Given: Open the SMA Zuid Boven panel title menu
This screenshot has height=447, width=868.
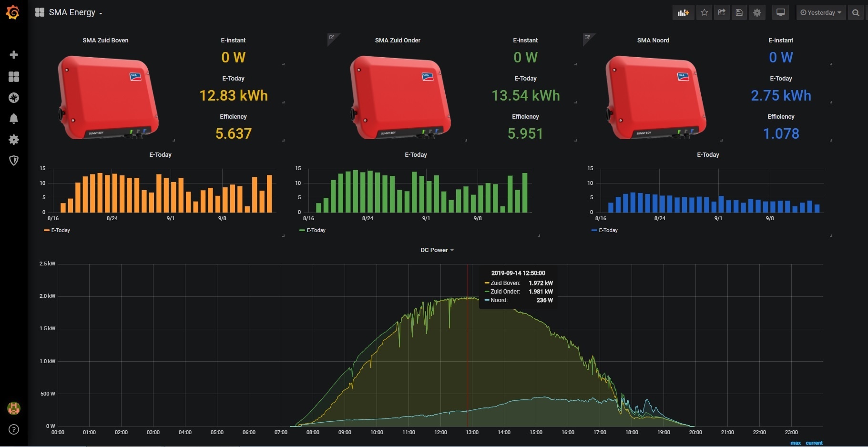Looking at the screenshot, I should (x=105, y=41).
